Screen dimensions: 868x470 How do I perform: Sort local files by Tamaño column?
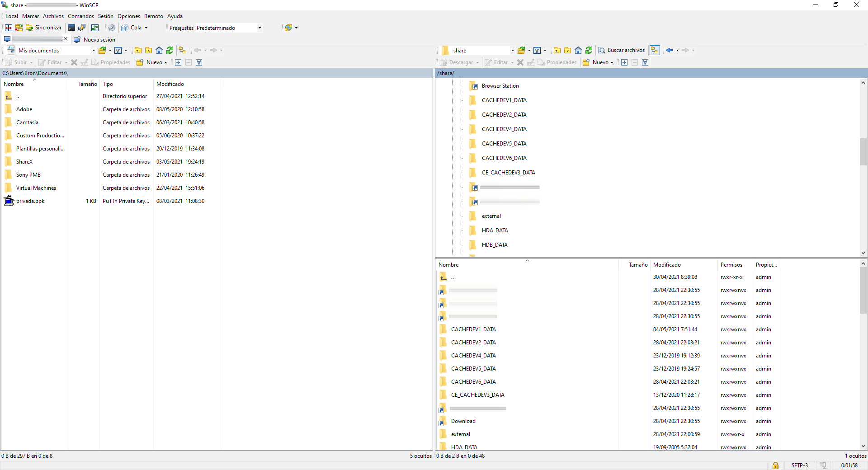tap(84, 84)
